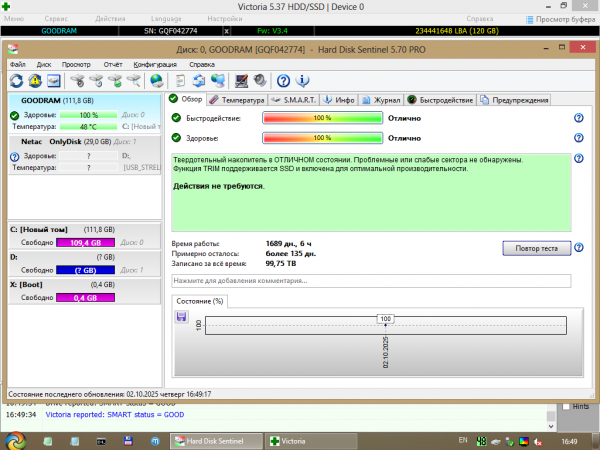Open the Журнал tab
600x450 pixels.
tap(382, 100)
